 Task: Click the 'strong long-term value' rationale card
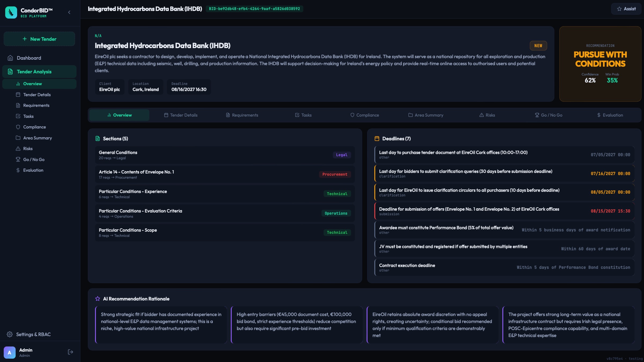[568, 325]
